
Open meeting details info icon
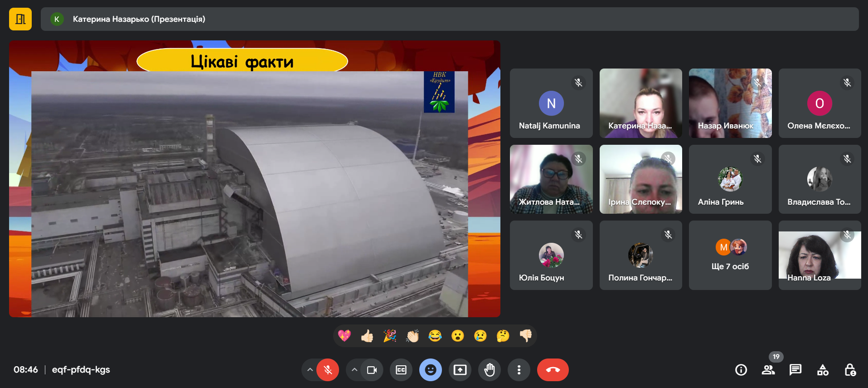coord(741,370)
